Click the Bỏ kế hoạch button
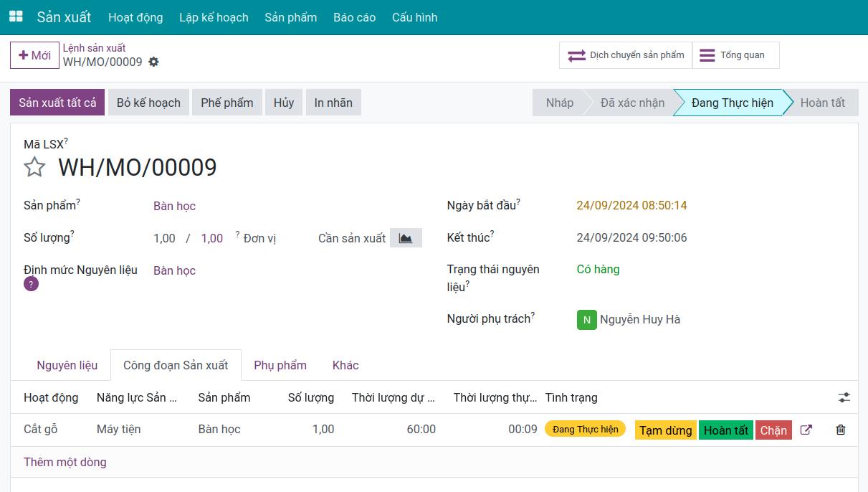This screenshot has height=492, width=868. (148, 103)
